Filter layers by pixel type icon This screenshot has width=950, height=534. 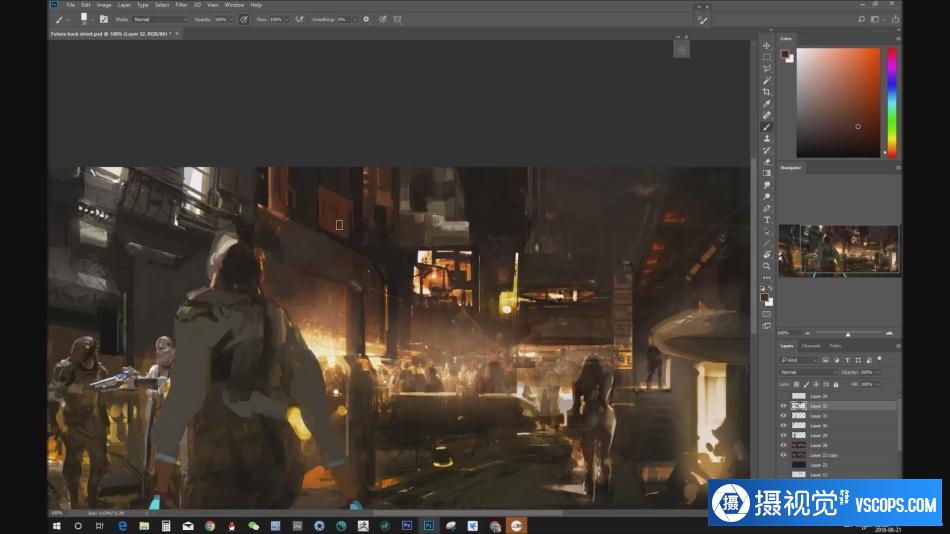pyautogui.click(x=825, y=360)
